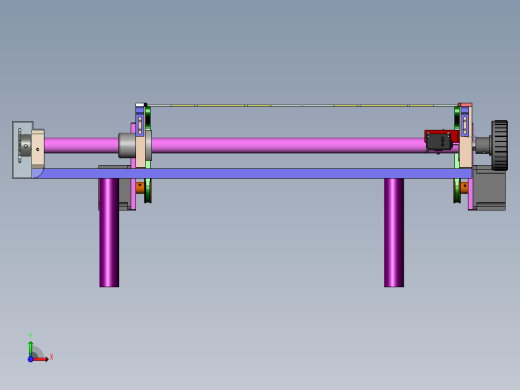The height and width of the screenshot is (390, 520).
Task: Select the blue horizontal base plate
Action: point(252,173)
